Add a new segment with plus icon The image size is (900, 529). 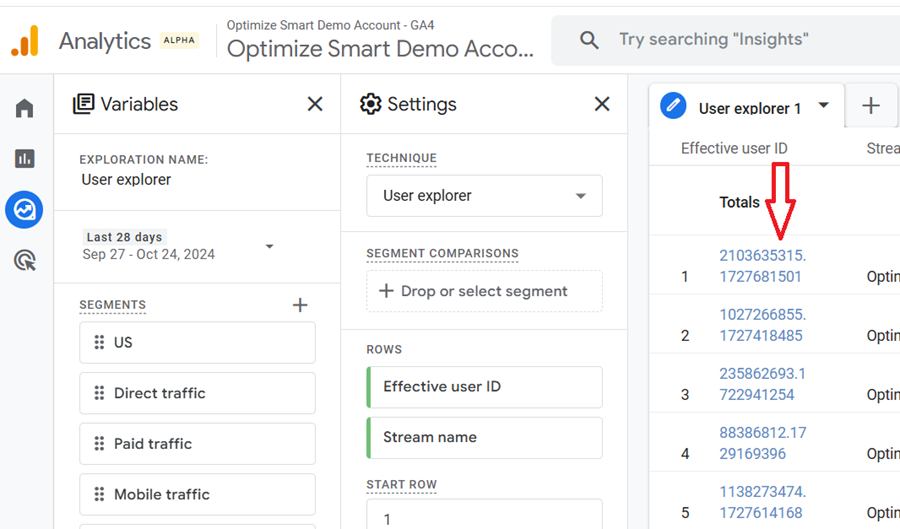[300, 305]
